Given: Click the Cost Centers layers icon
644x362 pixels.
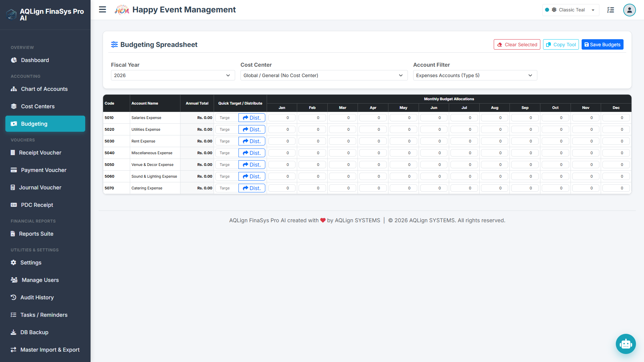Looking at the screenshot, I should (x=14, y=106).
